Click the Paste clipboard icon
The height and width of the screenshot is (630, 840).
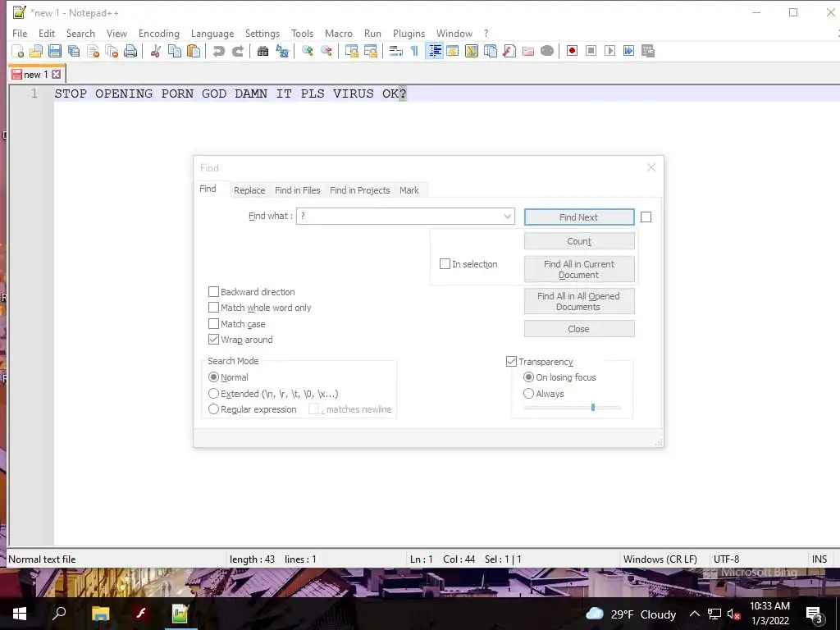pos(194,51)
